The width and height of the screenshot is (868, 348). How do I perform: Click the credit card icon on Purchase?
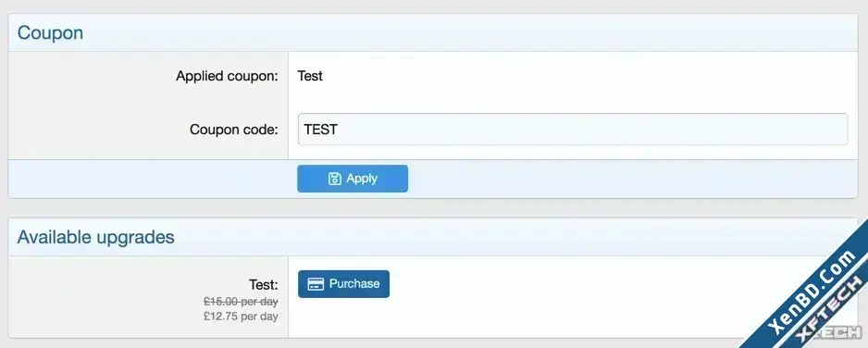point(316,284)
